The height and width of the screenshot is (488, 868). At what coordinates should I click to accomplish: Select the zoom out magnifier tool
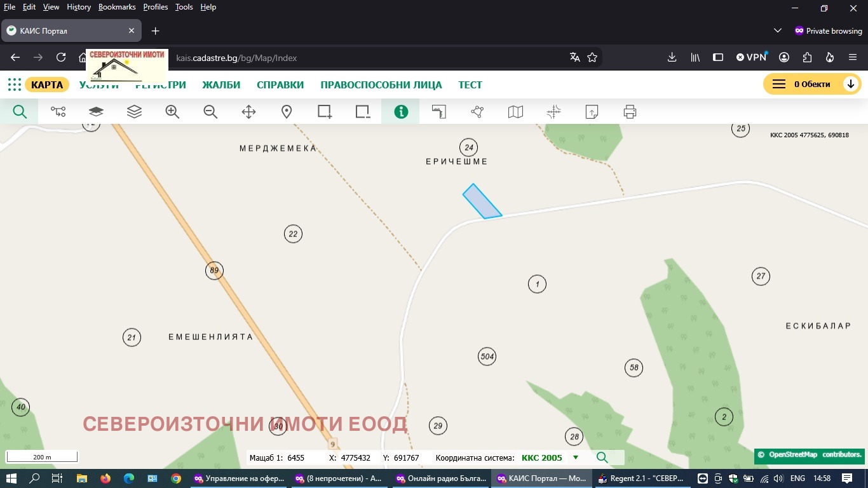tap(210, 112)
